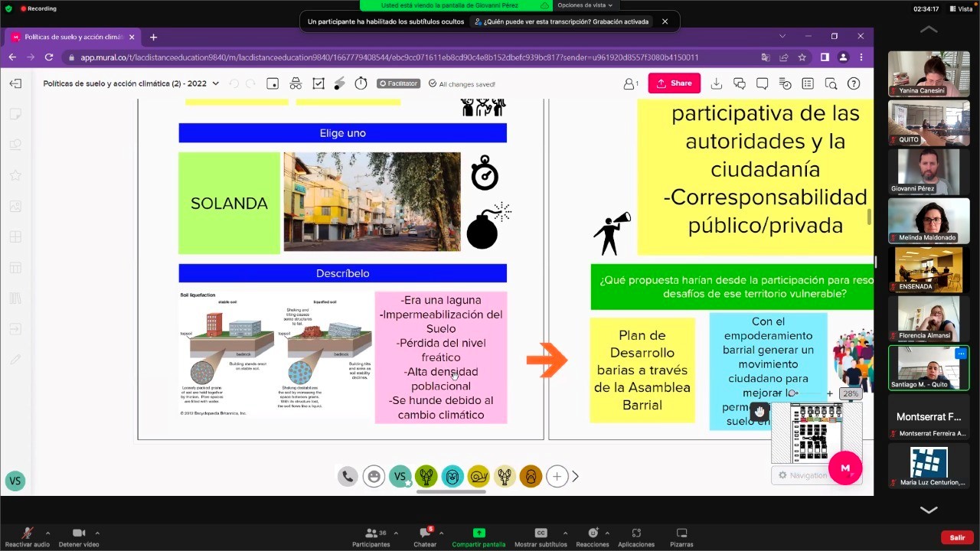Screen dimensions: 980x551
Task: Show more avatars with right chevron
Action: [x=576, y=476]
